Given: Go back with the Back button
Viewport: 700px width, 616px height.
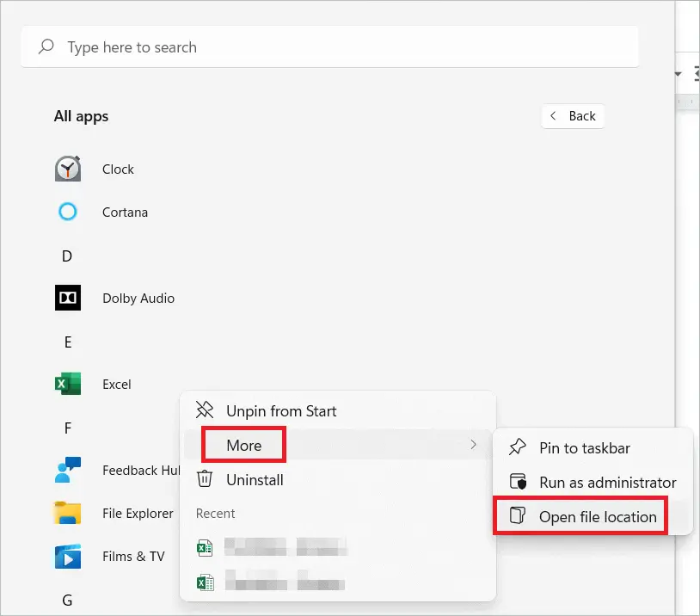Looking at the screenshot, I should click(x=573, y=116).
